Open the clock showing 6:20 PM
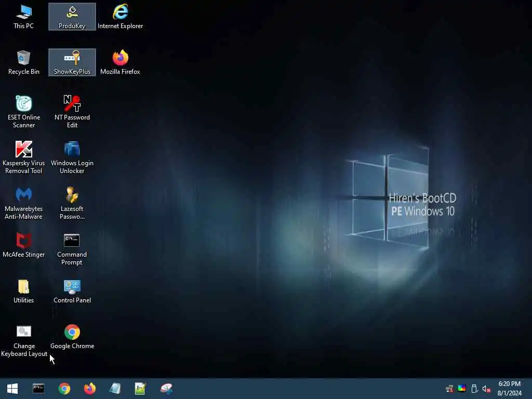This screenshot has width=532, height=399. [x=510, y=389]
